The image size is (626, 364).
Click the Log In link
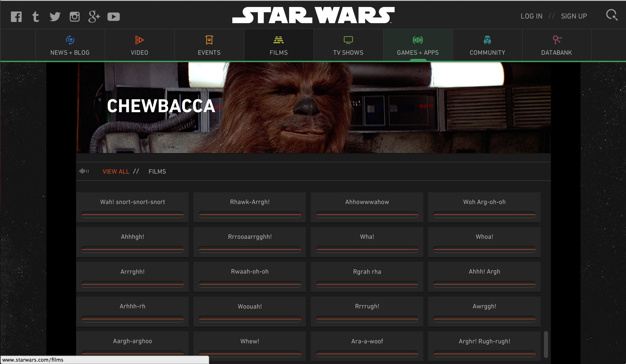(x=531, y=16)
